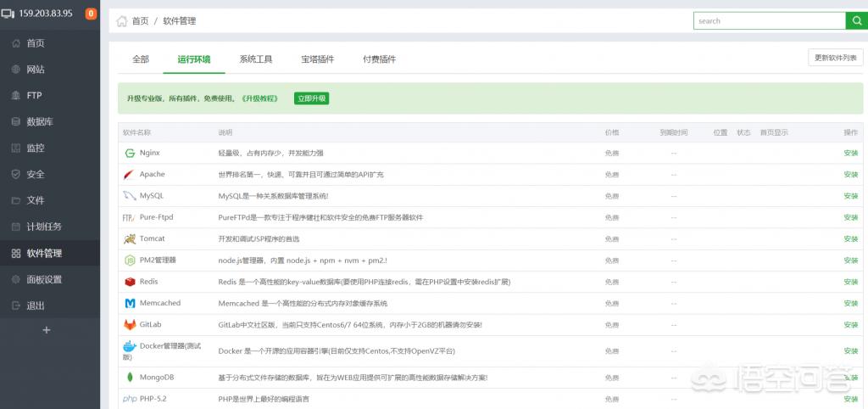Click the 价格 column header
The width and height of the screenshot is (868, 409).
pyautogui.click(x=612, y=133)
